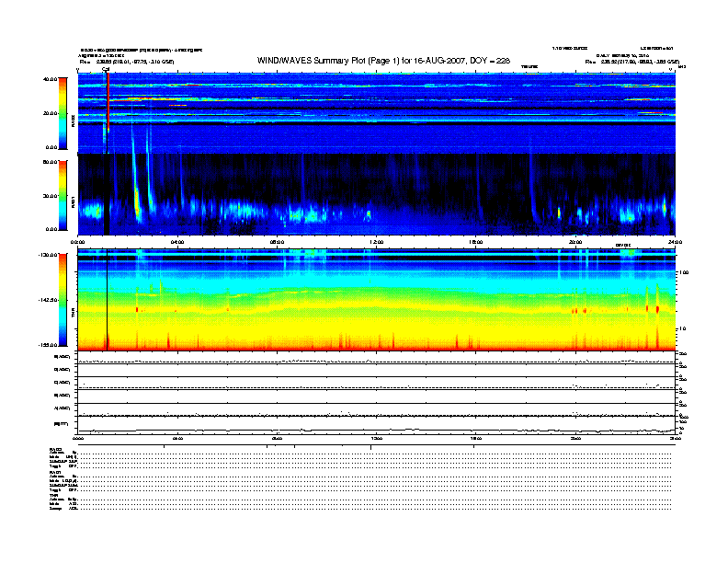Select the RAD1 intensity color bar

pos(63,196)
